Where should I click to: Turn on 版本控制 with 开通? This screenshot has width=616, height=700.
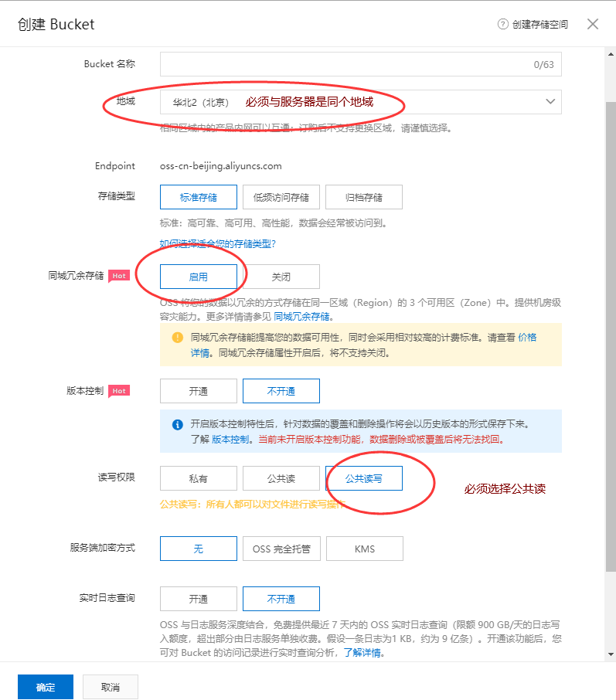[x=199, y=391]
